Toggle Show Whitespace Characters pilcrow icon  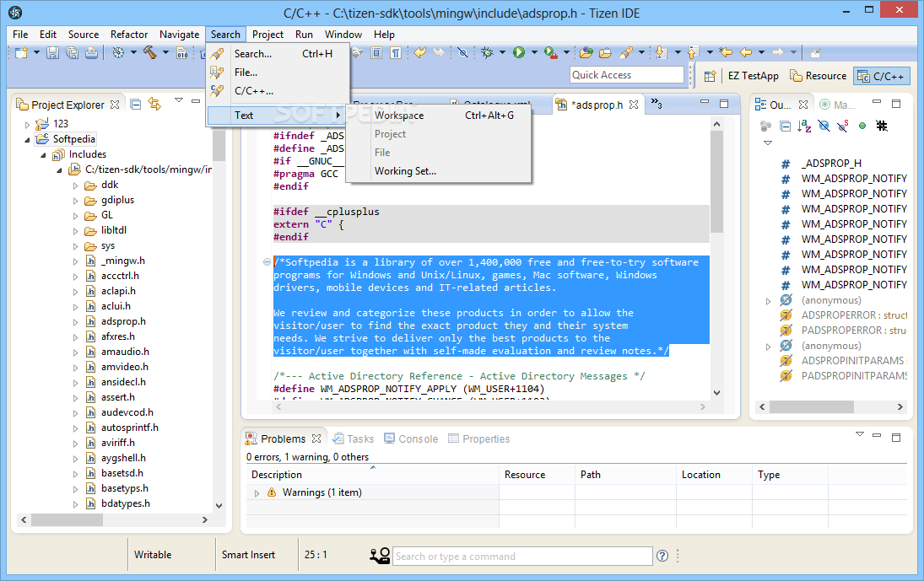(396, 53)
